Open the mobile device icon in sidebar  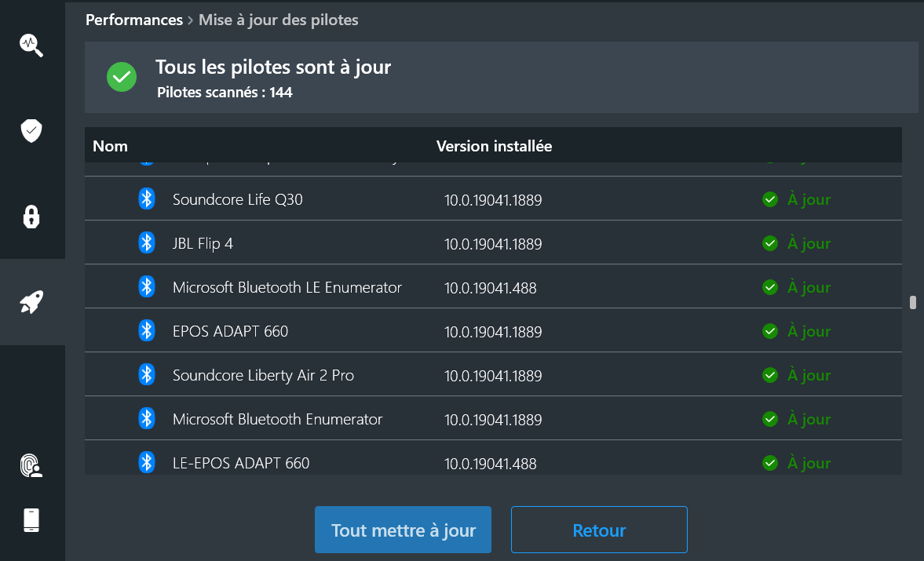(31, 519)
